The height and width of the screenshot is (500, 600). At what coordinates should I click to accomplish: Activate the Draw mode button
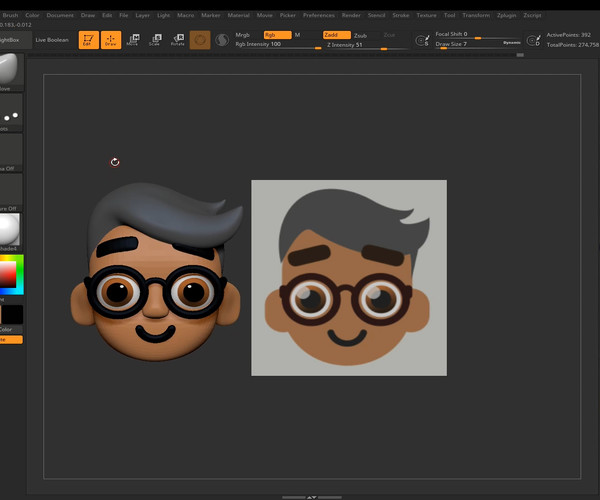click(x=110, y=40)
